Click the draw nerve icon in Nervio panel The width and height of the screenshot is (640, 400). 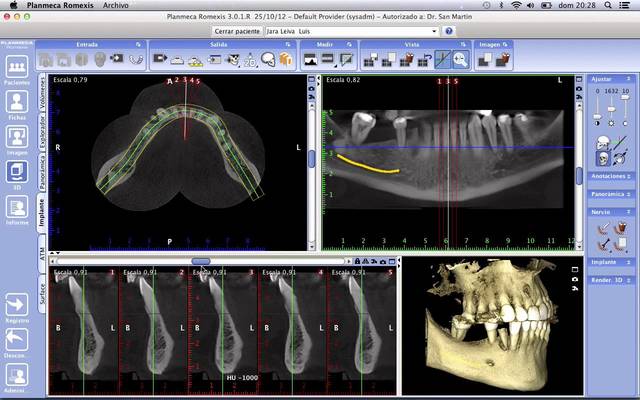coord(603,229)
